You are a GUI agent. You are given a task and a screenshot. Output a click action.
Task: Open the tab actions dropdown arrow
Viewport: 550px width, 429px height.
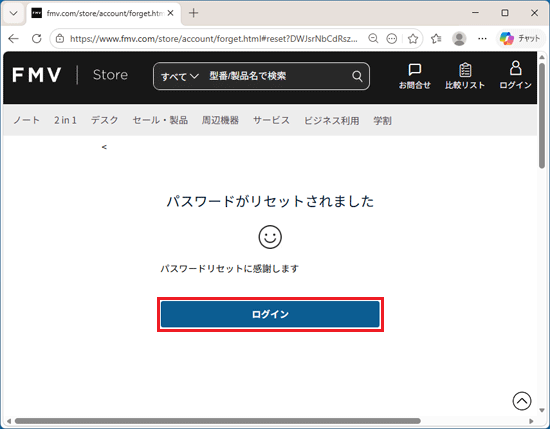click(x=14, y=13)
